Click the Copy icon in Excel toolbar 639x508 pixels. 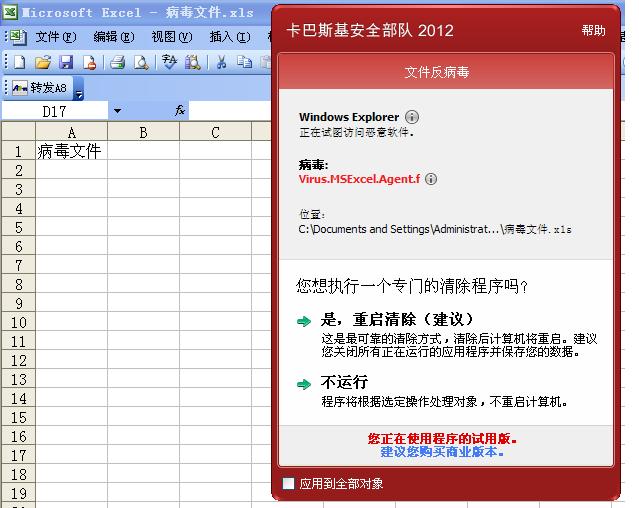point(245,62)
